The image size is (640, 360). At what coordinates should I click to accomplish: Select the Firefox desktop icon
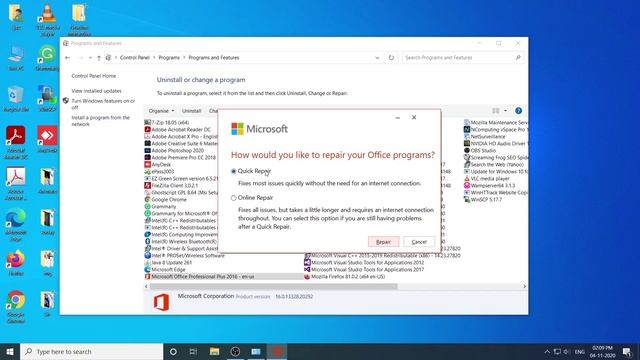click(x=16, y=263)
